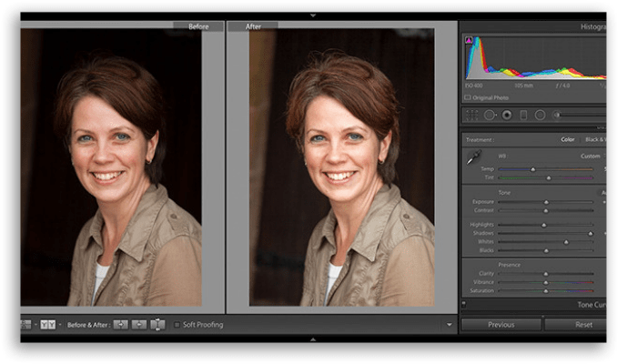Select the Adjustment Brush tool
The height and width of the screenshot is (364, 637).
click(557, 116)
